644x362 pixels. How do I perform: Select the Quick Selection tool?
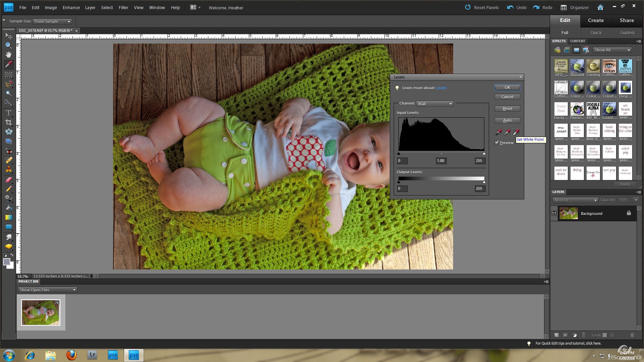pos(8,103)
